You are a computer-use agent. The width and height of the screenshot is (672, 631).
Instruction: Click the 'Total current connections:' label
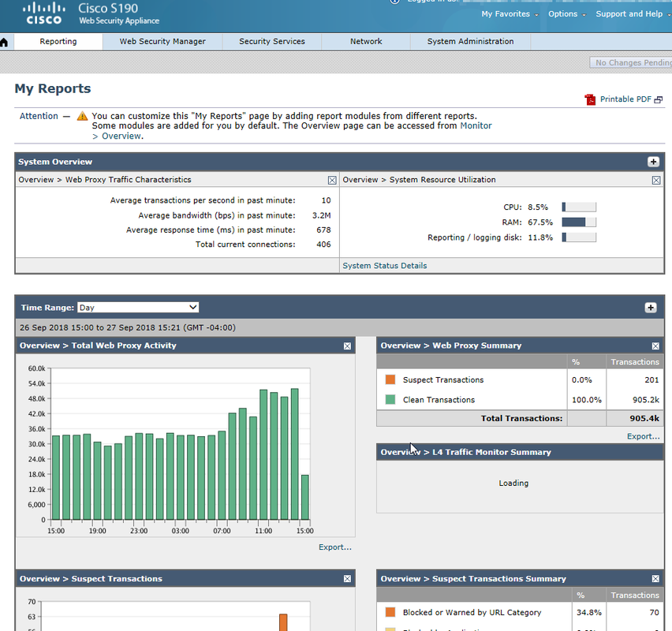245,245
